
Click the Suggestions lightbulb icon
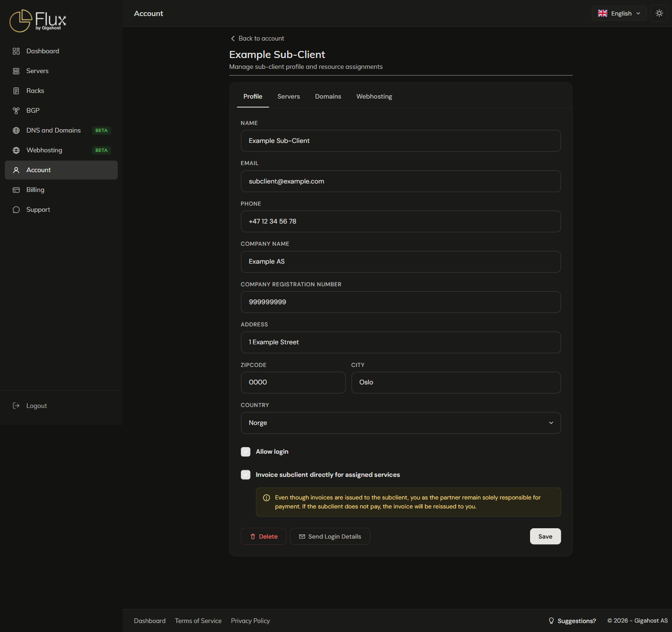coord(551,621)
